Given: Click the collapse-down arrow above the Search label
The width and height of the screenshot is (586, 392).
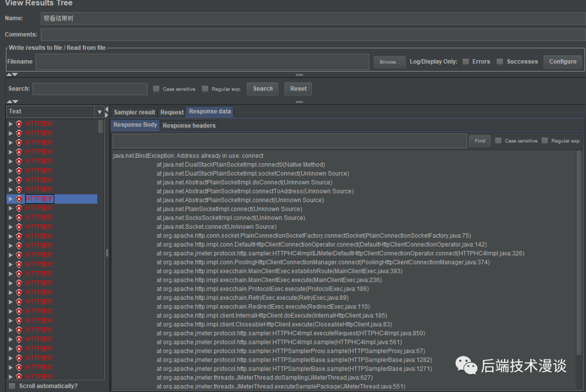Looking at the screenshot, I should (15, 75).
